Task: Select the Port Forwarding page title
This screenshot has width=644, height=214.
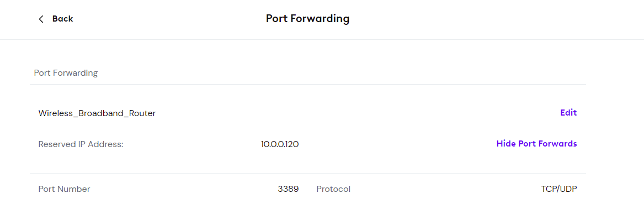Action: [x=307, y=19]
